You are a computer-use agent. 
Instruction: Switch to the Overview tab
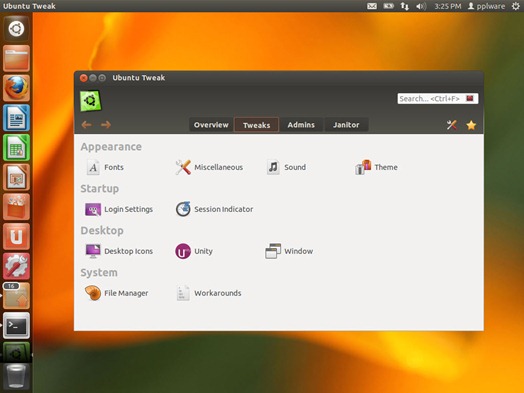tap(211, 125)
